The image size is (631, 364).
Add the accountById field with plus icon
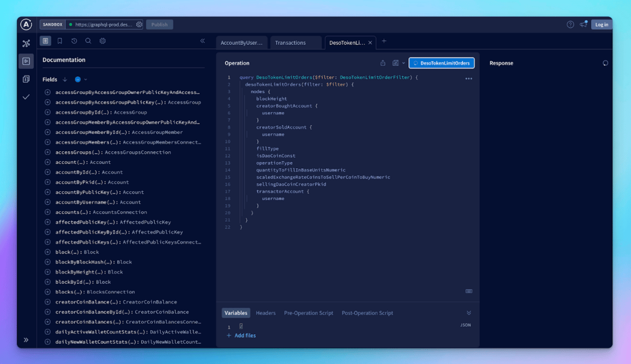tap(47, 172)
